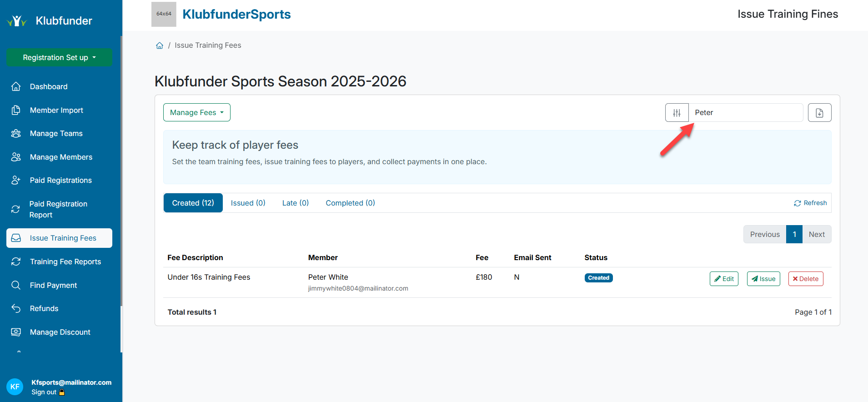Click the search field containing Peter

point(746,113)
